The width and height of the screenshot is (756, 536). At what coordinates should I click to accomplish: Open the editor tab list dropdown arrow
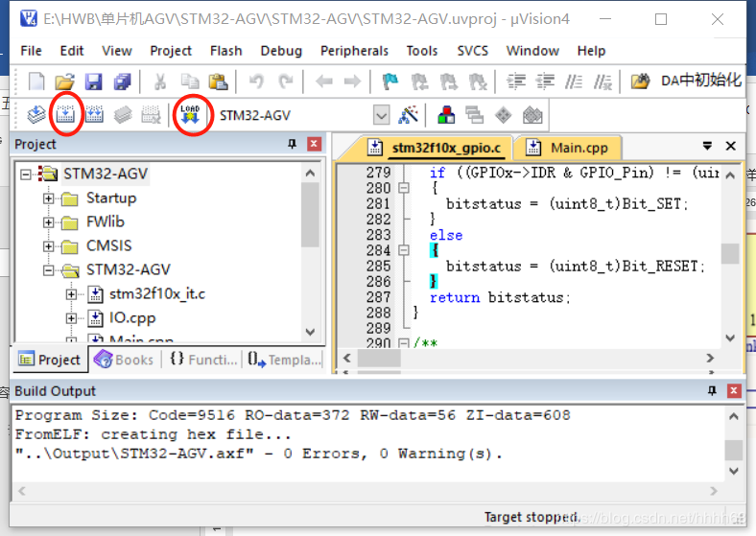[x=707, y=146]
